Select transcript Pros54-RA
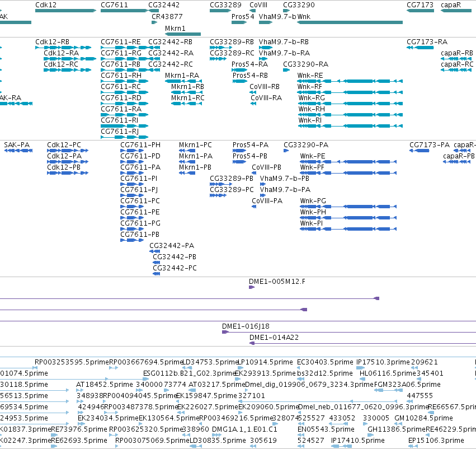This screenshot has width=476, height=449. tap(250, 64)
